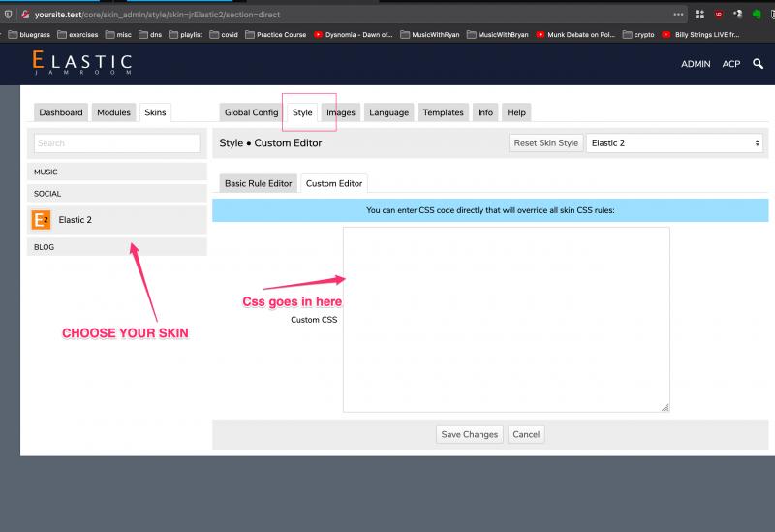Open the browser three-dots page actions menu

tap(679, 15)
